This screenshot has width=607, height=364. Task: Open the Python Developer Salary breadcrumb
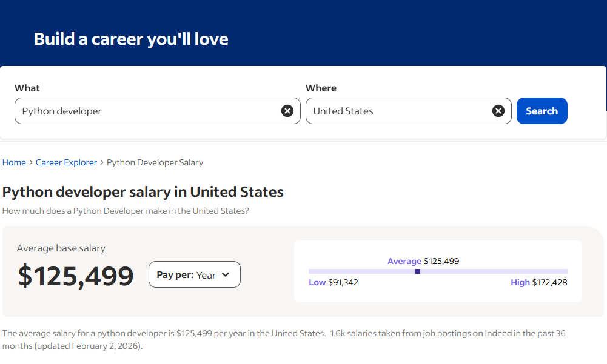point(155,162)
